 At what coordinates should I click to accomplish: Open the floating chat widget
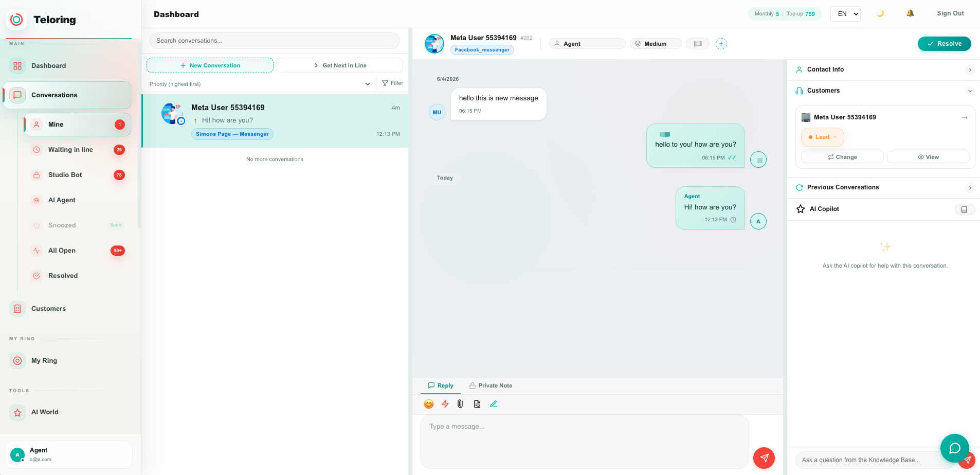955,448
